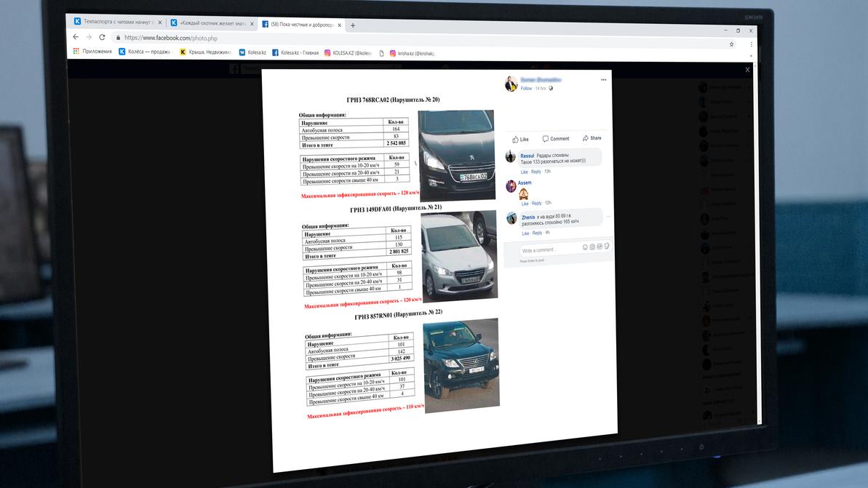
Task: Click Rassul's comment avatar
Action: pyautogui.click(x=510, y=156)
